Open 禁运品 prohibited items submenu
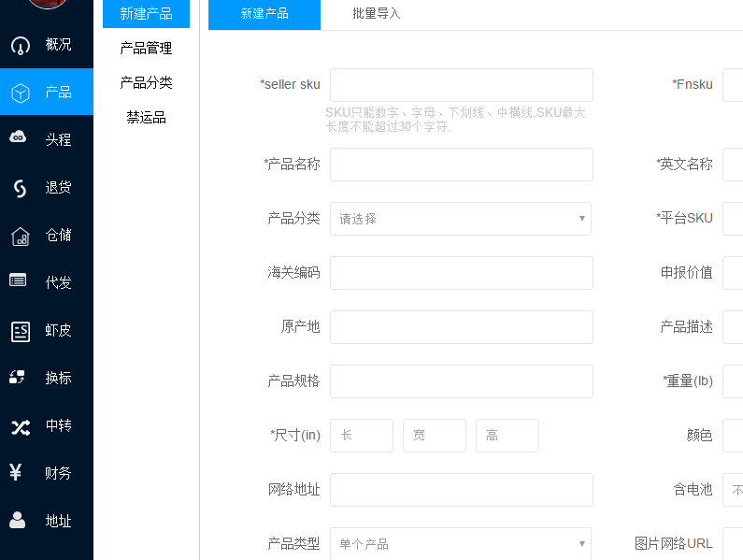The width and height of the screenshot is (743, 560). [x=146, y=117]
